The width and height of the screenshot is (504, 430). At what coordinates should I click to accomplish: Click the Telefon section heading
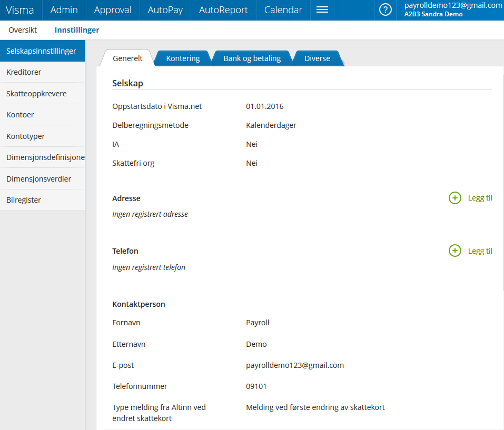point(125,251)
